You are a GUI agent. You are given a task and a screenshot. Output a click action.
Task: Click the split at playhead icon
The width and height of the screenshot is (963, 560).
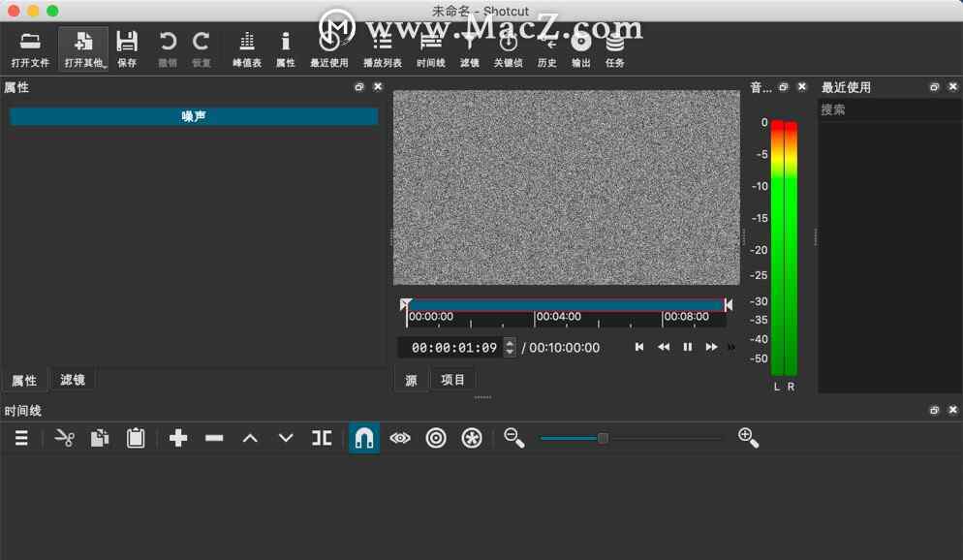322,438
